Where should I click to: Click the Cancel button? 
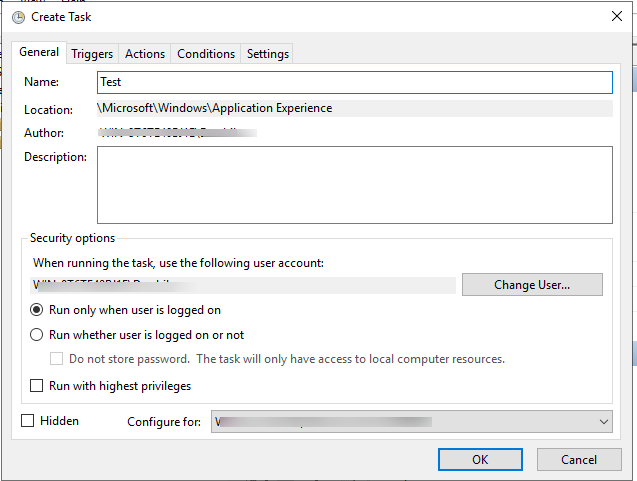579,459
